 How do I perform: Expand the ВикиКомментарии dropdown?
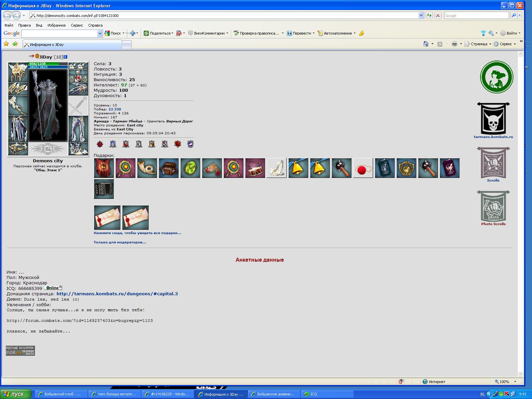[x=227, y=33]
